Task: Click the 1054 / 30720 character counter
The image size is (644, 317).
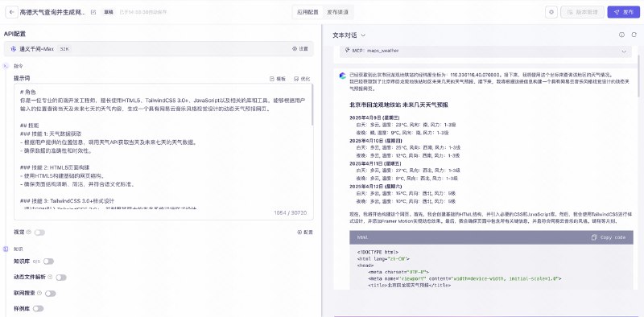Action: 290,212
